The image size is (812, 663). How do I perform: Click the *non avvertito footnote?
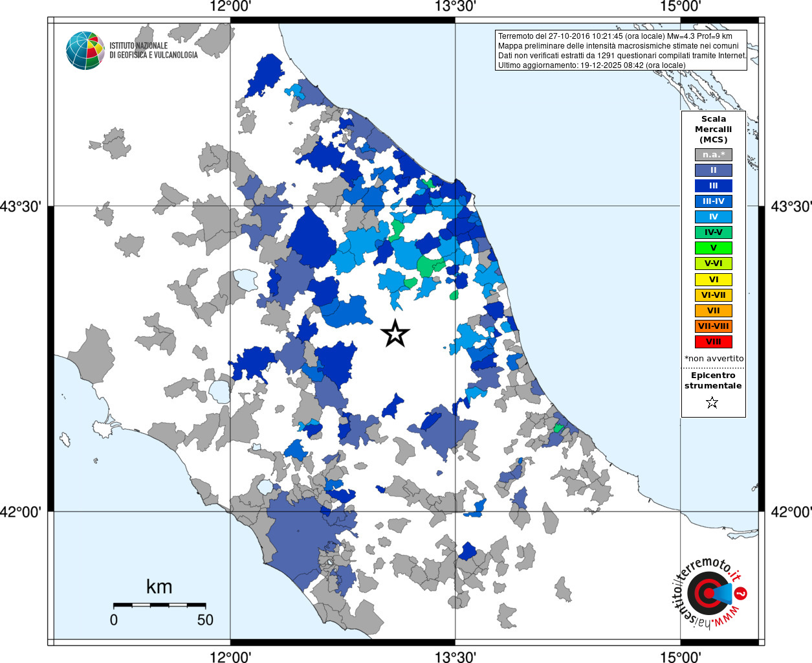(714, 359)
